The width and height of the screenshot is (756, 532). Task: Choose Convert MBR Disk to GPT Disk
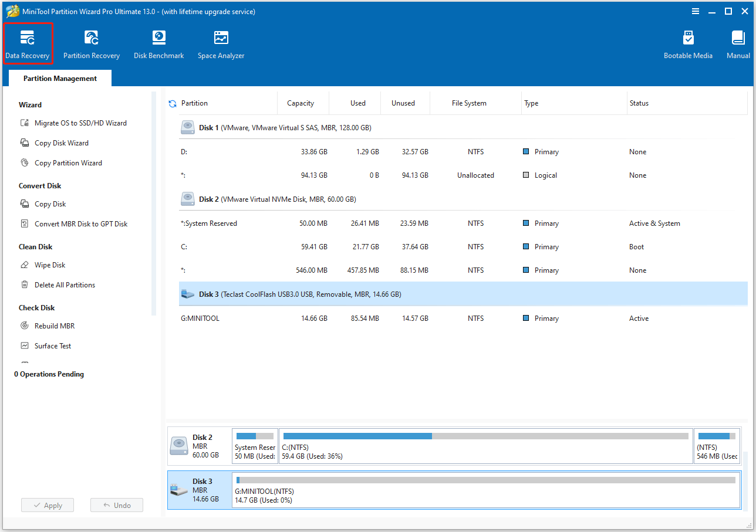point(81,224)
